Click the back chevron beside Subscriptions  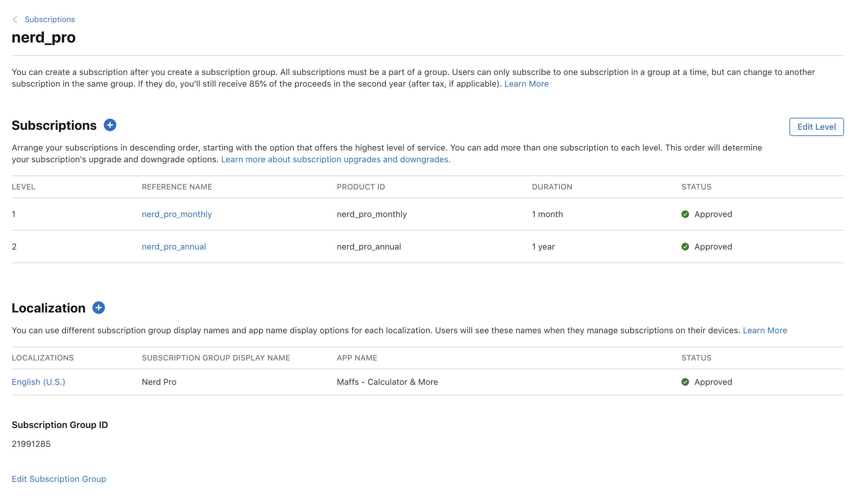tap(15, 19)
